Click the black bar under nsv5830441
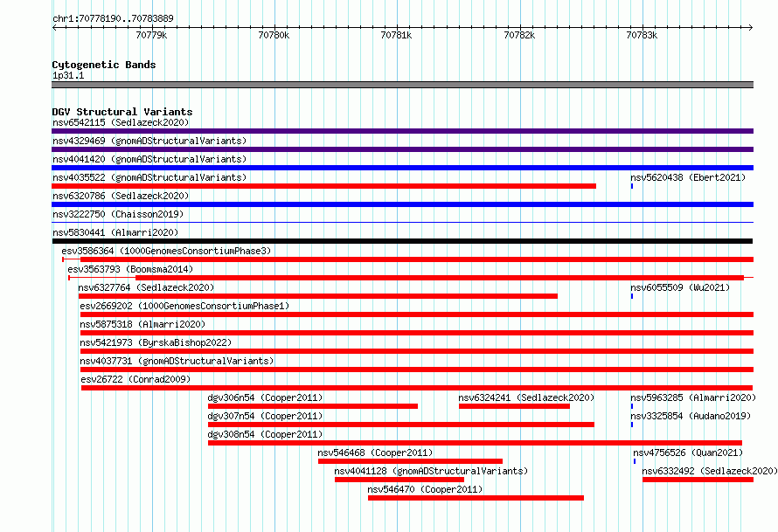This screenshot has width=778, height=532. coord(402,241)
